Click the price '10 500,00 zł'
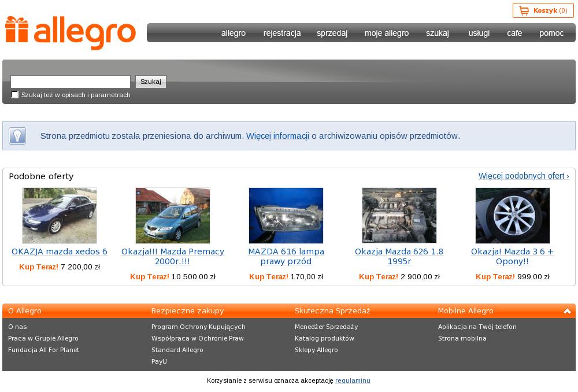The width and height of the screenshot is (578, 392). [194, 276]
